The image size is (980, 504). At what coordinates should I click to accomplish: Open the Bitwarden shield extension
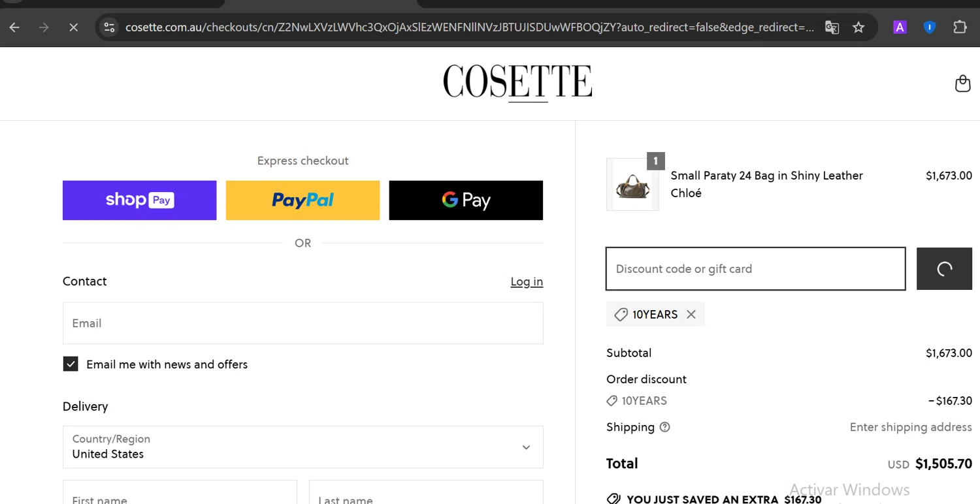(x=929, y=27)
